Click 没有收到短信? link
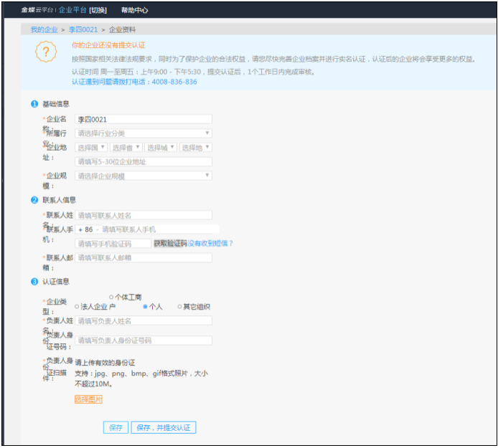Viewport: 498px width, 448px height. point(210,244)
